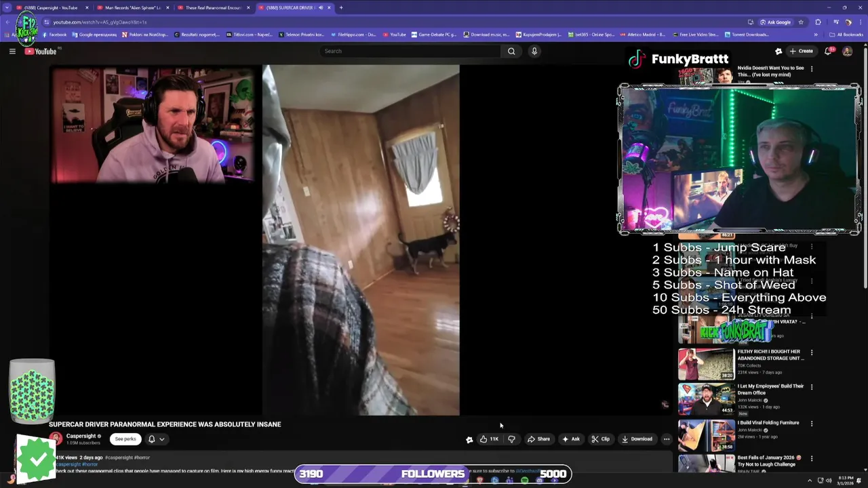This screenshot has width=868, height=488.
Task: Create a Clip with the scissors button
Action: 600,439
